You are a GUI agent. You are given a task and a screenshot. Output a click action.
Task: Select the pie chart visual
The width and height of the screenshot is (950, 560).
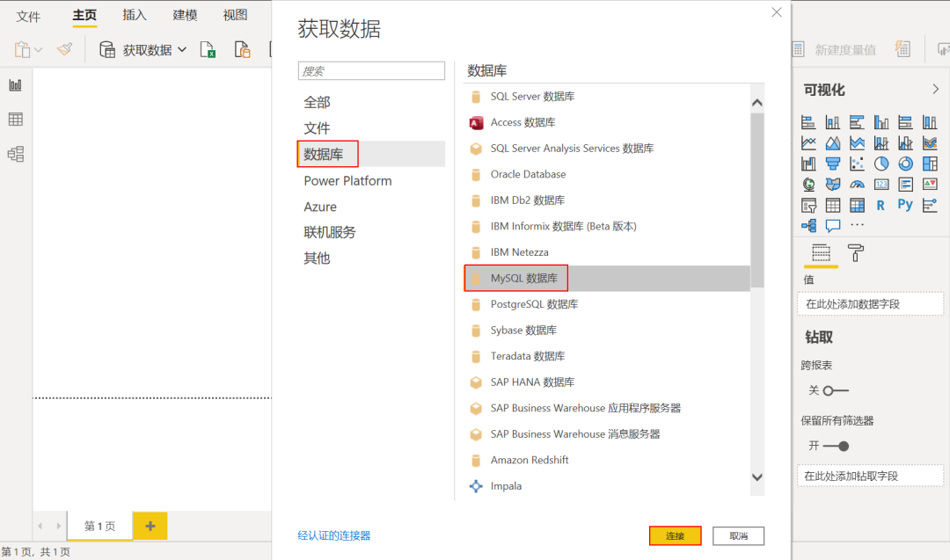881,164
